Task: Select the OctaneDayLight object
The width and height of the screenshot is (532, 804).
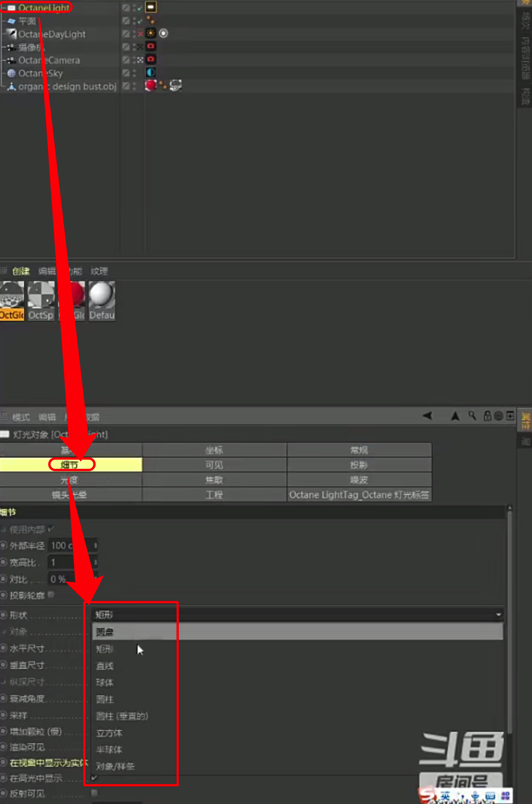Action: pos(52,34)
